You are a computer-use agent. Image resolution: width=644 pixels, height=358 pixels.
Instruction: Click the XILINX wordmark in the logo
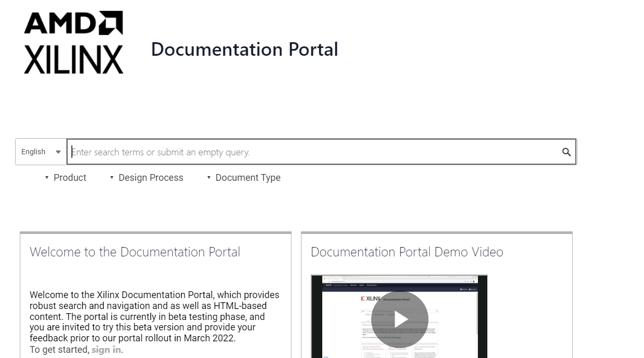73,59
